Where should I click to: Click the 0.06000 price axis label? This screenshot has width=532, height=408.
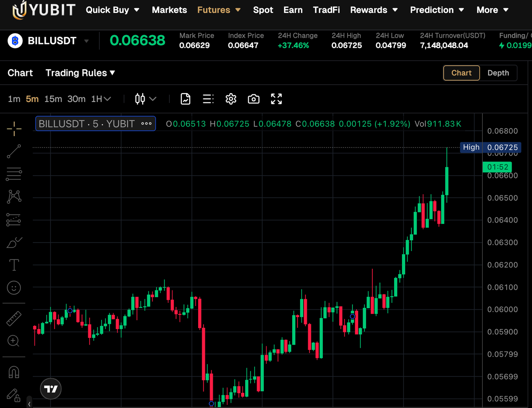(503, 309)
